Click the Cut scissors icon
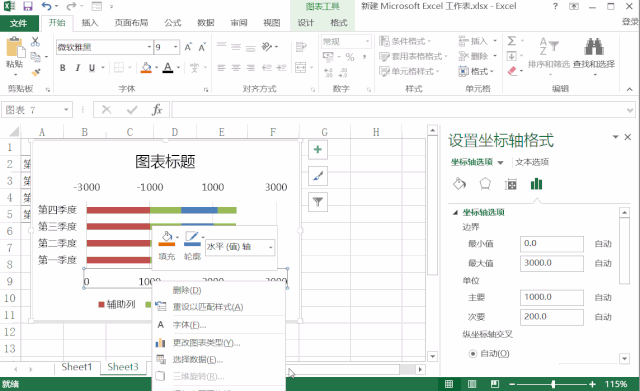Viewport: 640px width, 391px height. [x=35, y=41]
